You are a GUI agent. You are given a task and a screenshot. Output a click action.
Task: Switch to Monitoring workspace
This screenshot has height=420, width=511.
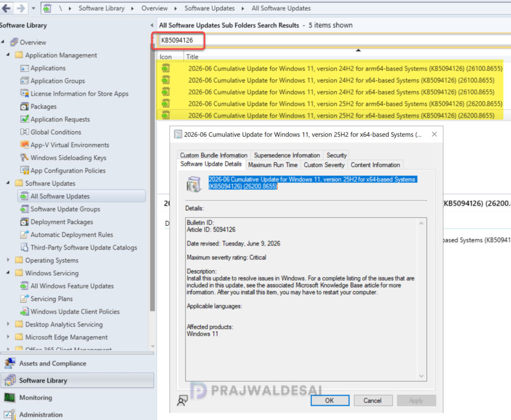(77, 398)
